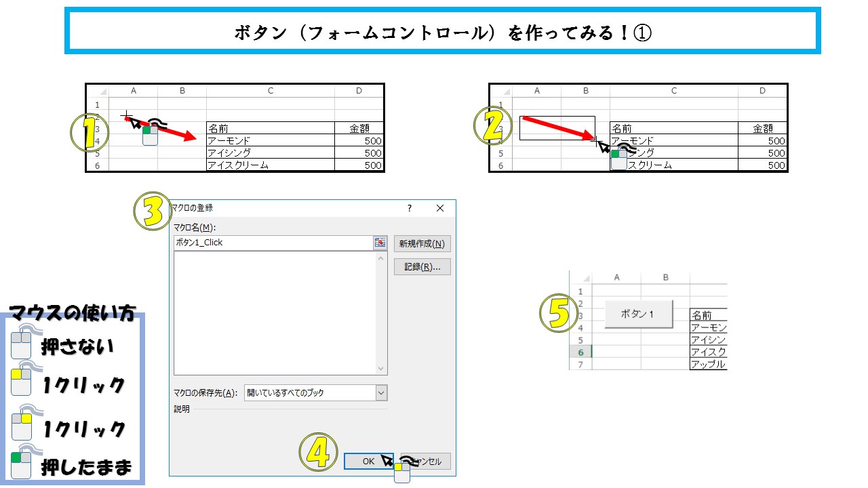This screenshot has width=868, height=488.
Task: Select column B header above ボタン 1
Action: [665, 277]
